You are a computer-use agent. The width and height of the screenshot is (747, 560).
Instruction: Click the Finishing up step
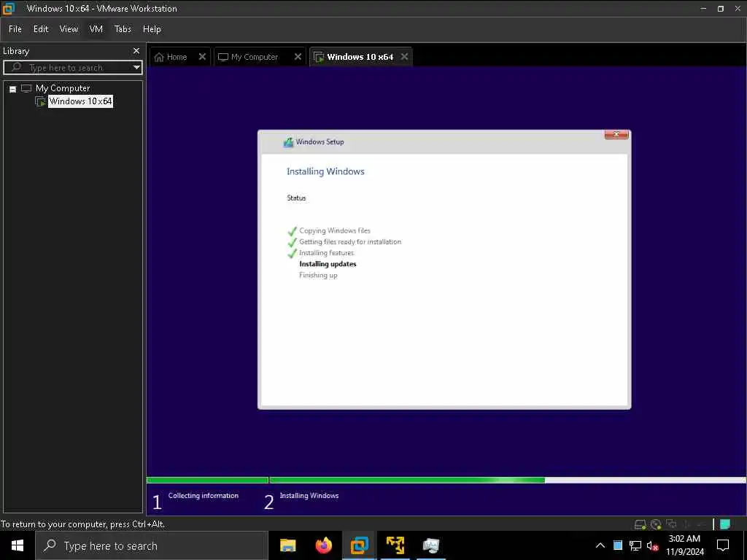(318, 275)
